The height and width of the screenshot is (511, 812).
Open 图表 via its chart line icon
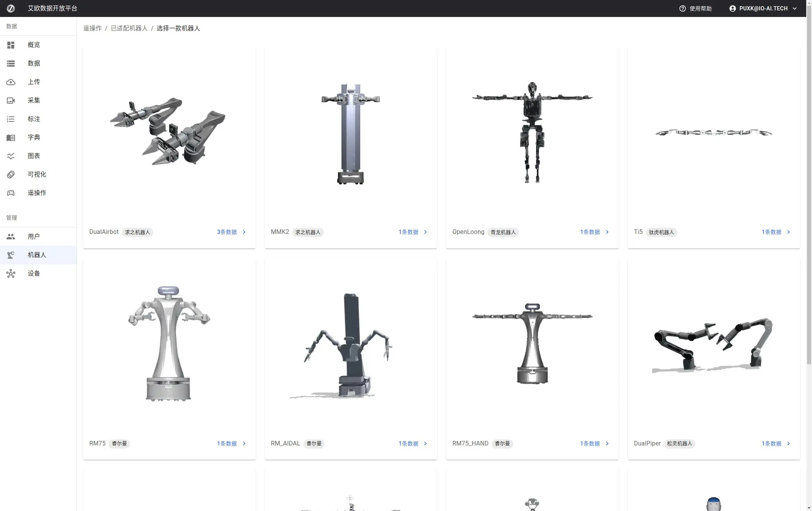(x=11, y=156)
